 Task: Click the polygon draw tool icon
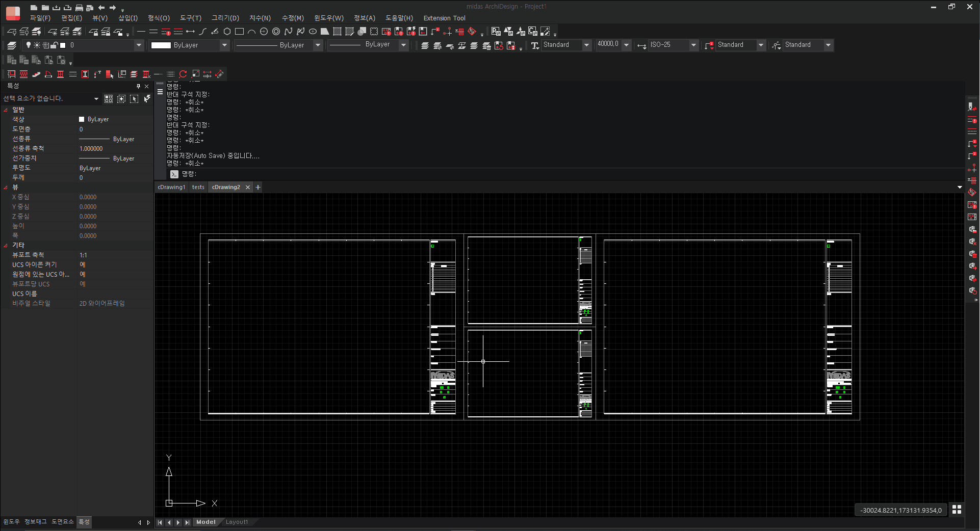click(227, 32)
